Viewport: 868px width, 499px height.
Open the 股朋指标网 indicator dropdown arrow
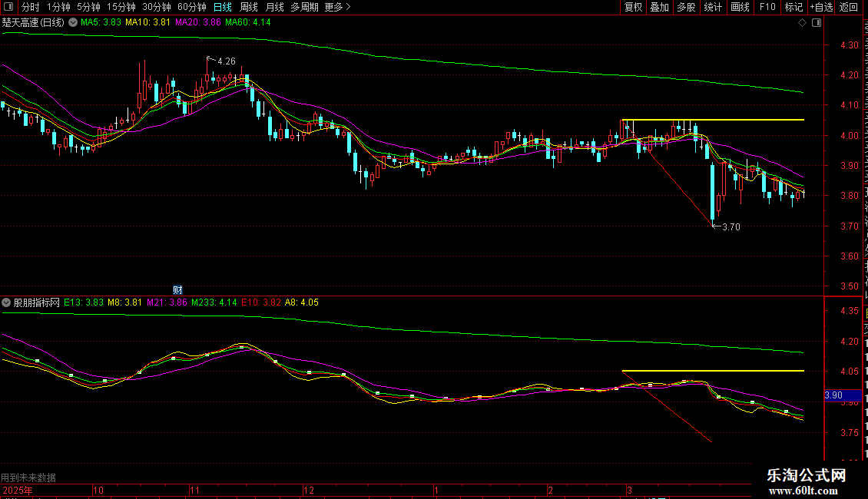[6, 302]
